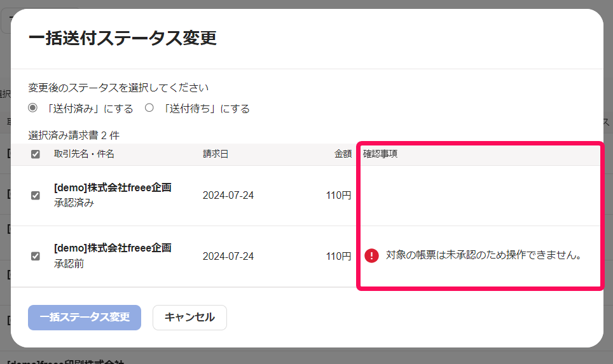
Task: Click the 承認済み status text
Action: tap(74, 203)
